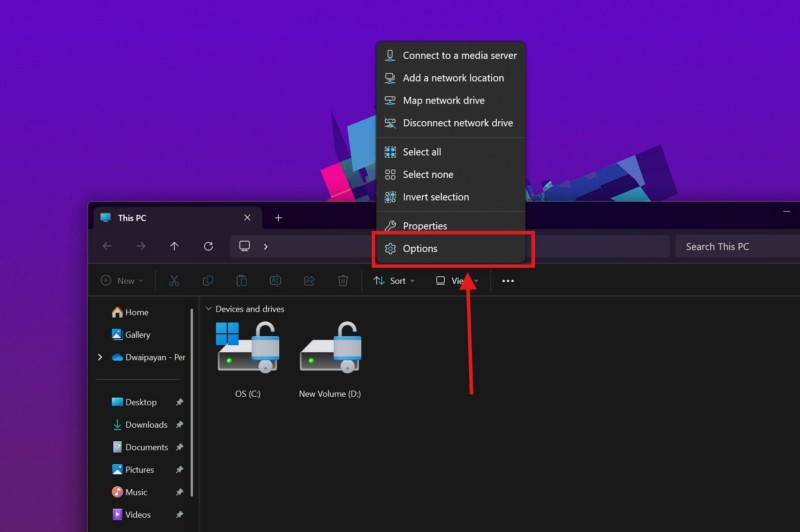Add a new File Explorer tab
Image resolution: width=800 pixels, height=532 pixels.
(278, 218)
